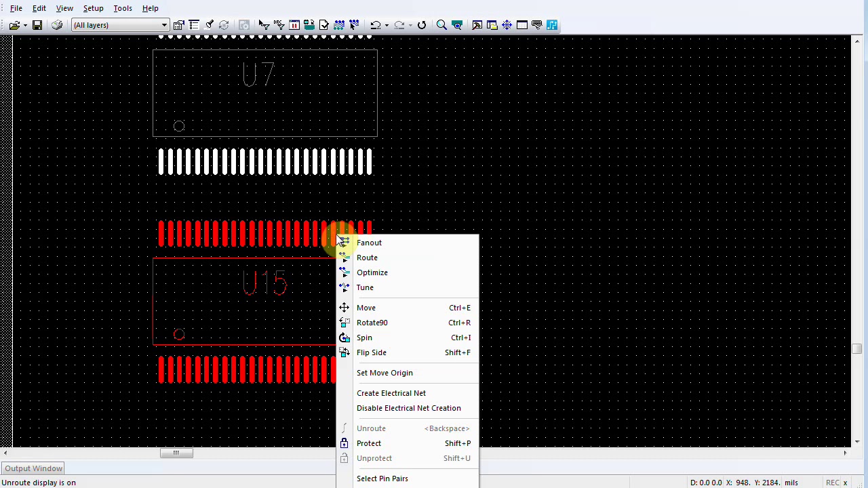Click the Flip Side icon in the context menu
The image size is (868, 488).
click(x=344, y=352)
